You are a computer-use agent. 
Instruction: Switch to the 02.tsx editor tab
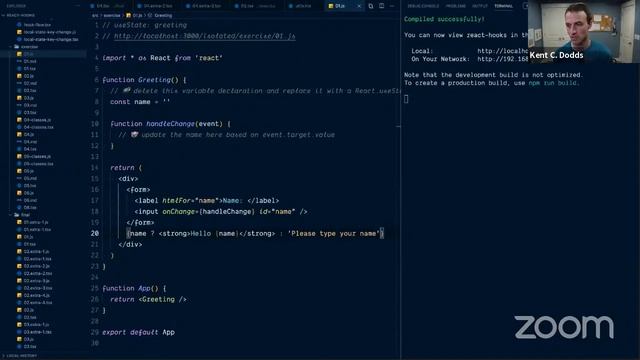[x=257, y=6]
